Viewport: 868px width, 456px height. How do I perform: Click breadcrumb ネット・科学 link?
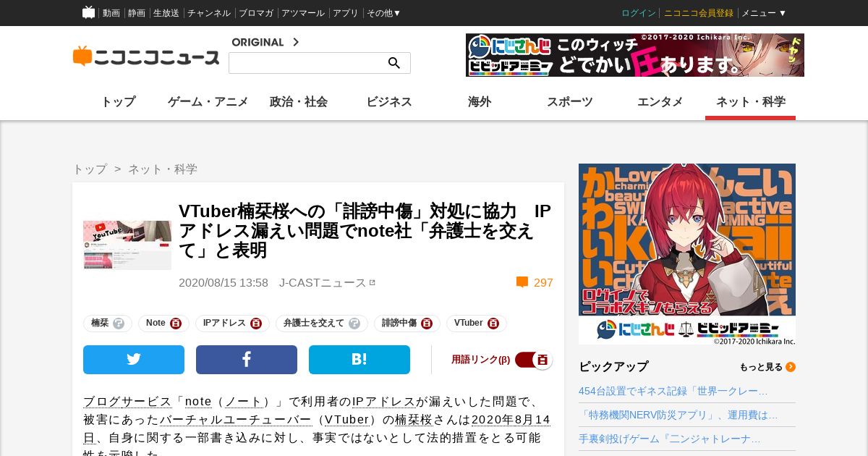163,169
